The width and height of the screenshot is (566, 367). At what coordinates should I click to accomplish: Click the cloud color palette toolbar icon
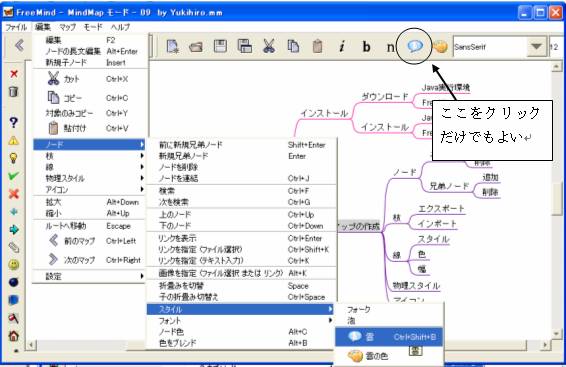click(440, 47)
